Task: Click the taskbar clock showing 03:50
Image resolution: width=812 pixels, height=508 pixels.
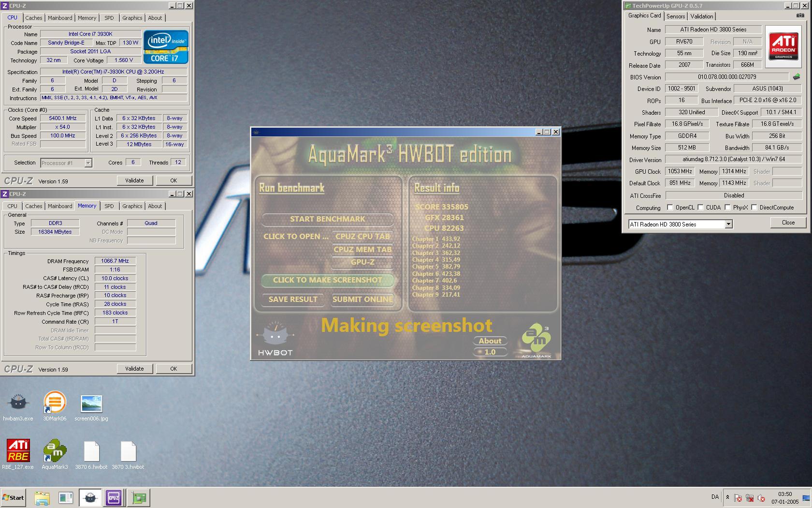Action: (x=784, y=498)
